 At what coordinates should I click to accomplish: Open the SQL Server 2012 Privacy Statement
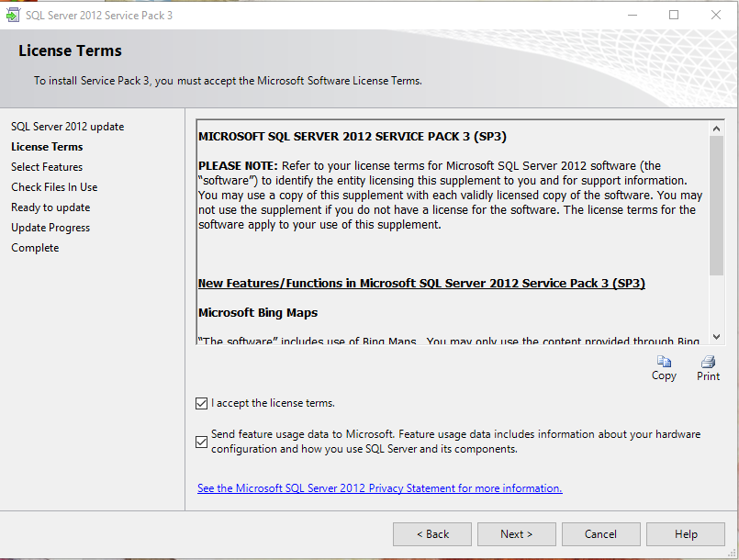[x=379, y=487]
